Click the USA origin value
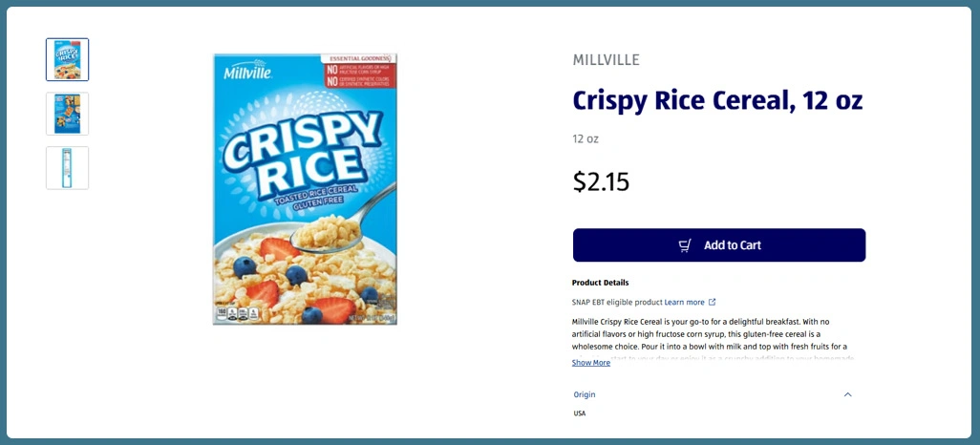Image resolution: width=980 pixels, height=445 pixels. tap(580, 413)
